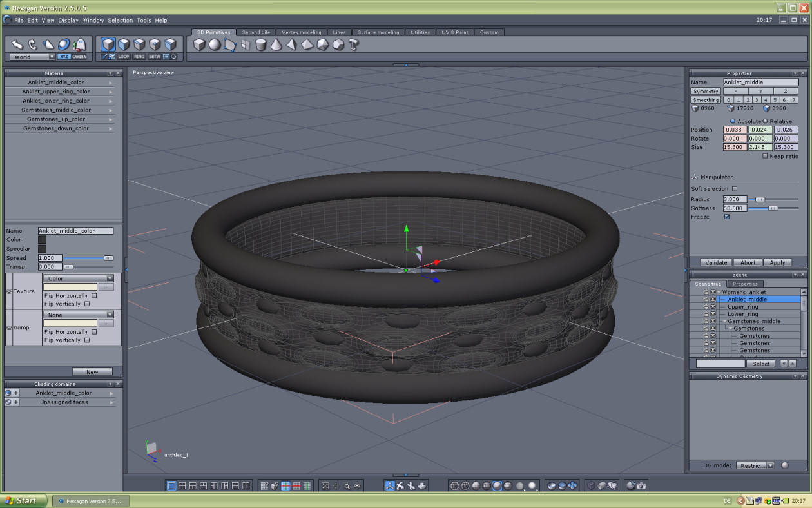Click the axis move manipulator mode icon
812x508 pixels.
(x=390, y=485)
